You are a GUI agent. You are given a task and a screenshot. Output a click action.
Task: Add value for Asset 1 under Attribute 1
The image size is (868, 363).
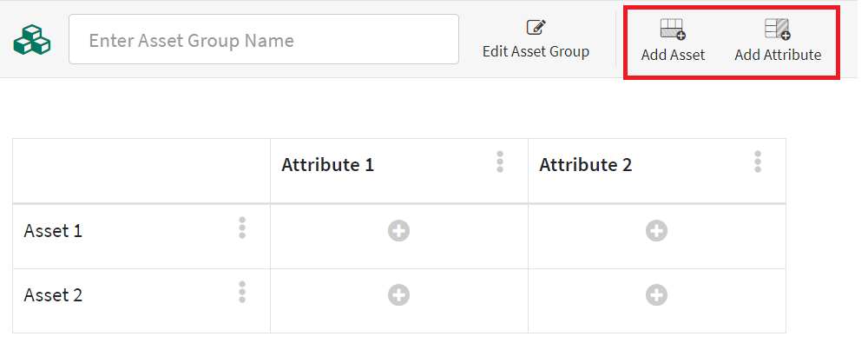[398, 231]
